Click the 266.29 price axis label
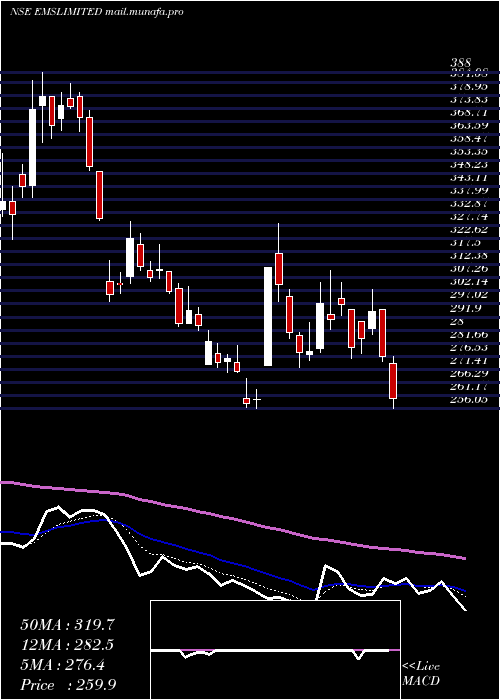Screen dimensions: 500x700 click(468, 373)
